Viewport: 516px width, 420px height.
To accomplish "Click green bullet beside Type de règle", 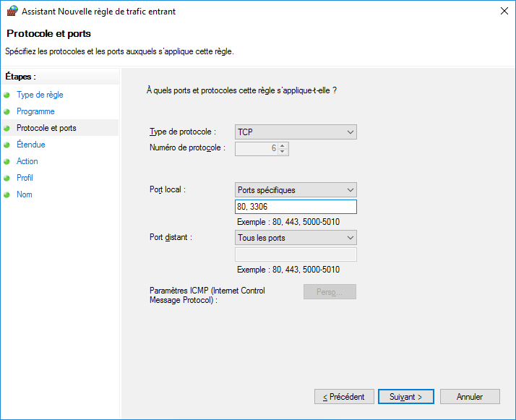I will [7, 95].
